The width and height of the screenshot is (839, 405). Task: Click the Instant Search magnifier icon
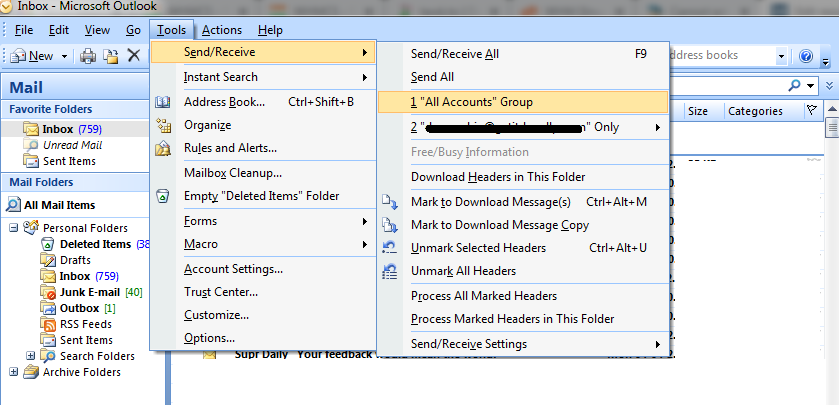pos(795,85)
